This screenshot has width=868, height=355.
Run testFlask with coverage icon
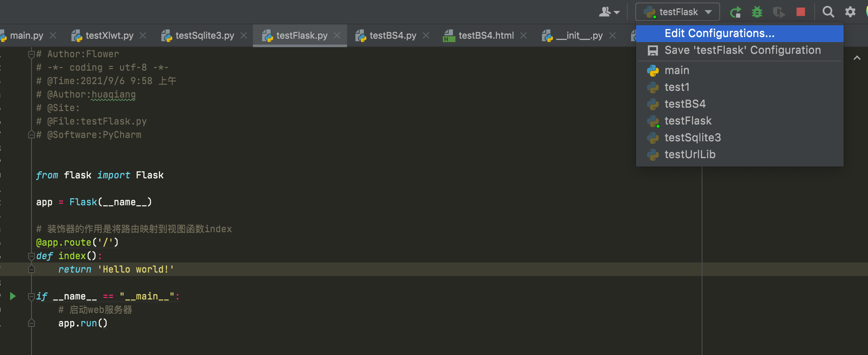779,12
